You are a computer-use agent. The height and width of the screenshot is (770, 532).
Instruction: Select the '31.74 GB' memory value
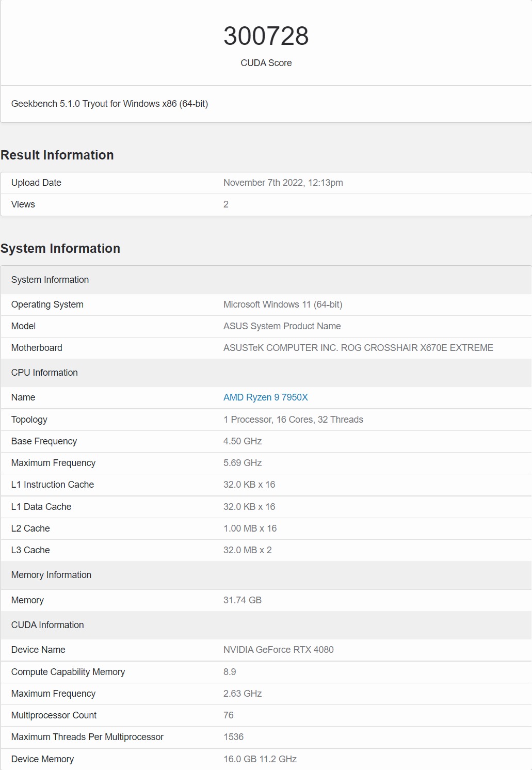[243, 600]
